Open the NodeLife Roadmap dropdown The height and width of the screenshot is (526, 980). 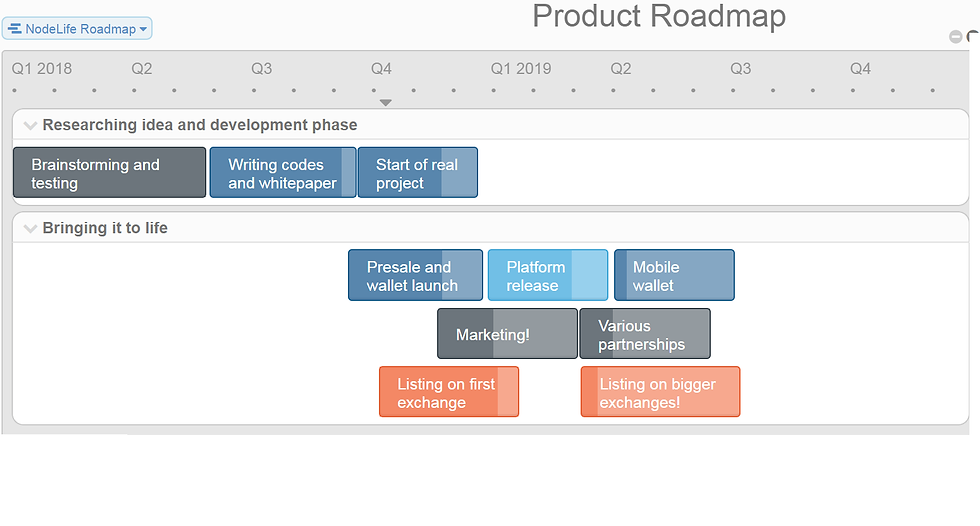coord(77,29)
